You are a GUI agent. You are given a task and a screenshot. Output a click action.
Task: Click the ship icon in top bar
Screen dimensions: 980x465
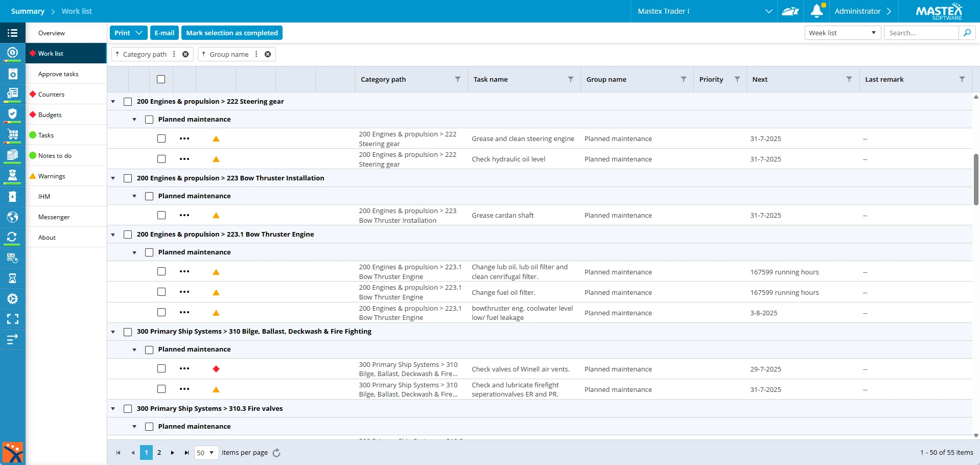click(x=790, y=11)
